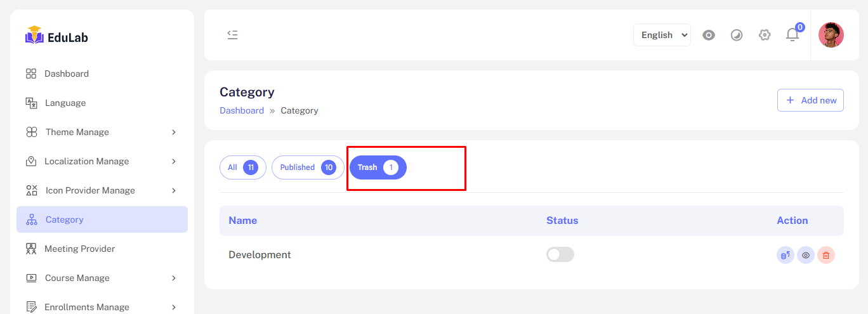868x314 pixels.
Task: Open Meeting Provider in the sidebar
Action: (x=79, y=249)
